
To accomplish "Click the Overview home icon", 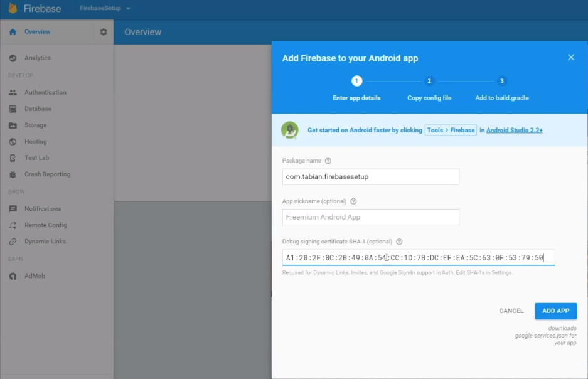I will 13,32.
